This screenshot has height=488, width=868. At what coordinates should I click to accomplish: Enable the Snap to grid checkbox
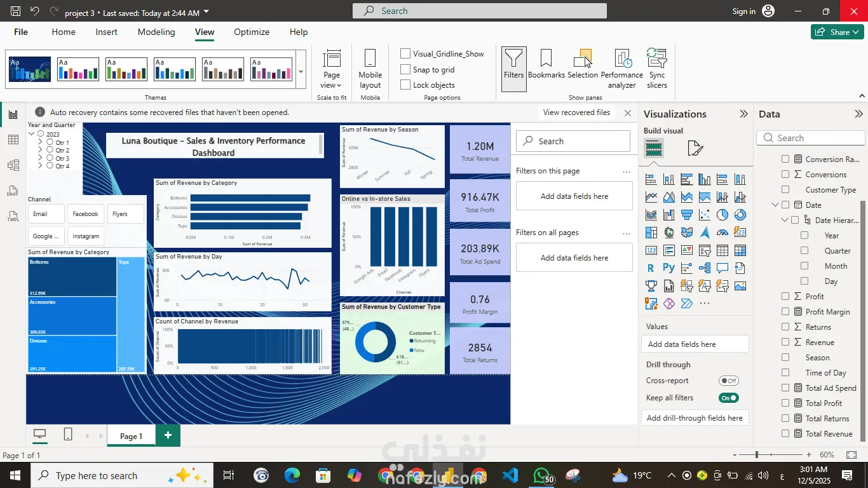405,69
